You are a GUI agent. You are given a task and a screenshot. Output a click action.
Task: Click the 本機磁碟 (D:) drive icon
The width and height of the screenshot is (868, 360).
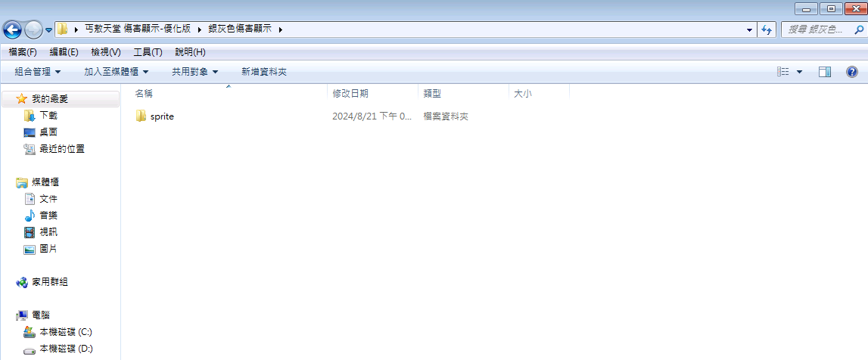pyautogui.click(x=30, y=349)
